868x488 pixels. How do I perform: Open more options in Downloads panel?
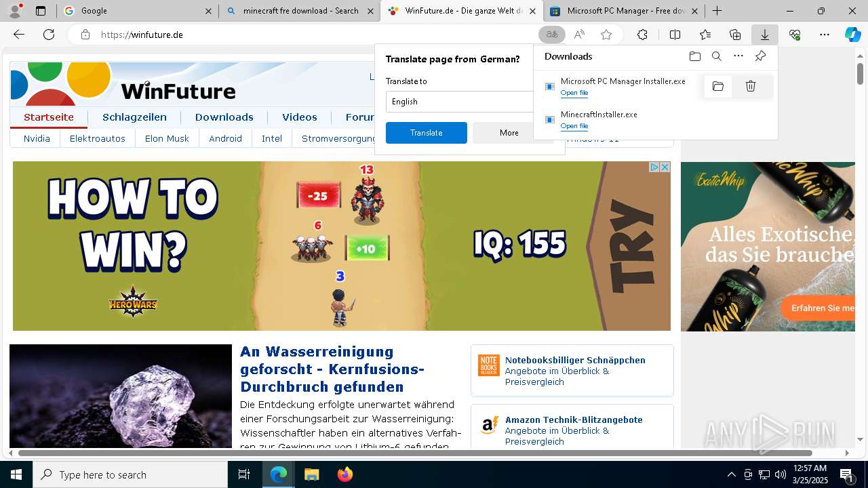738,56
